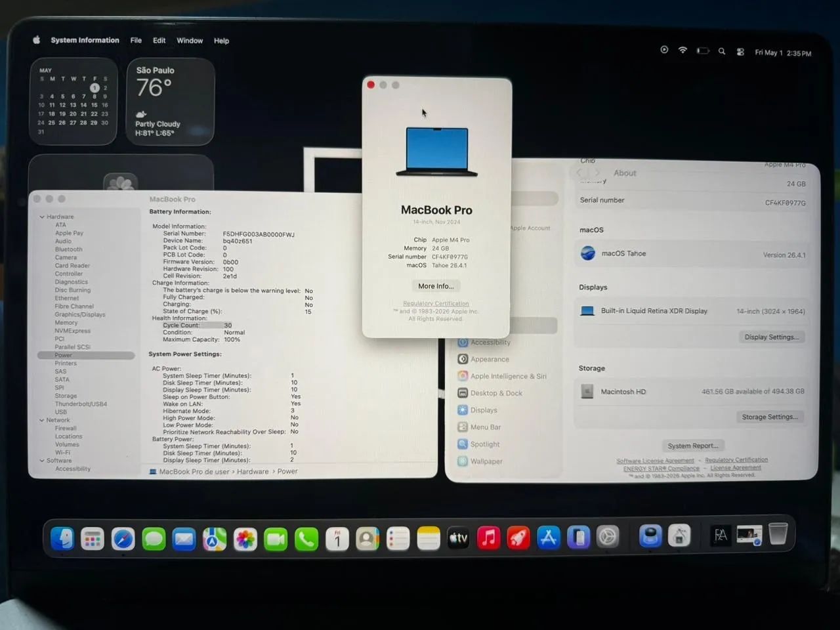The height and width of the screenshot is (630, 840).
Task: Launch Reminders from the Dock
Action: coord(398,539)
